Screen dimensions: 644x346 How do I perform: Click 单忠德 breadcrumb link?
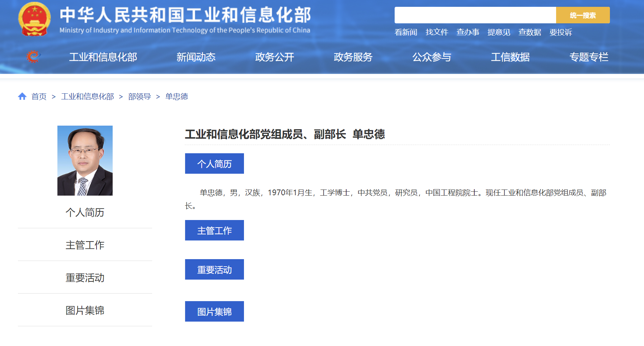point(177,97)
